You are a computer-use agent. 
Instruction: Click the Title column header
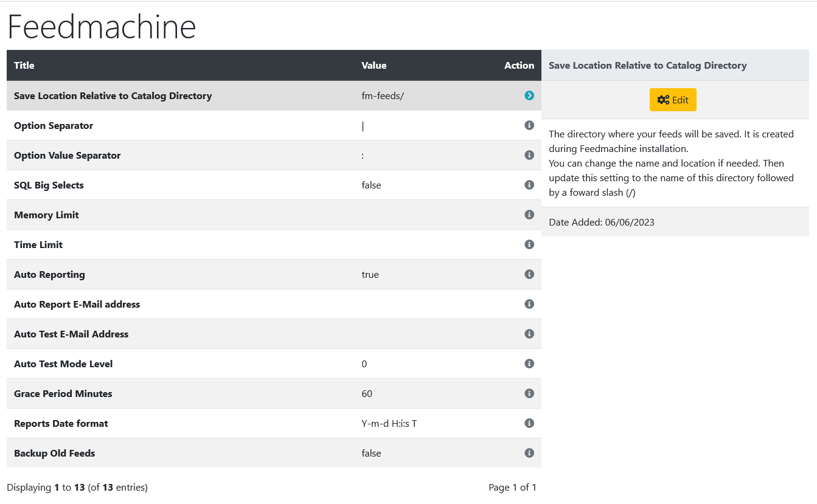click(24, 66)
